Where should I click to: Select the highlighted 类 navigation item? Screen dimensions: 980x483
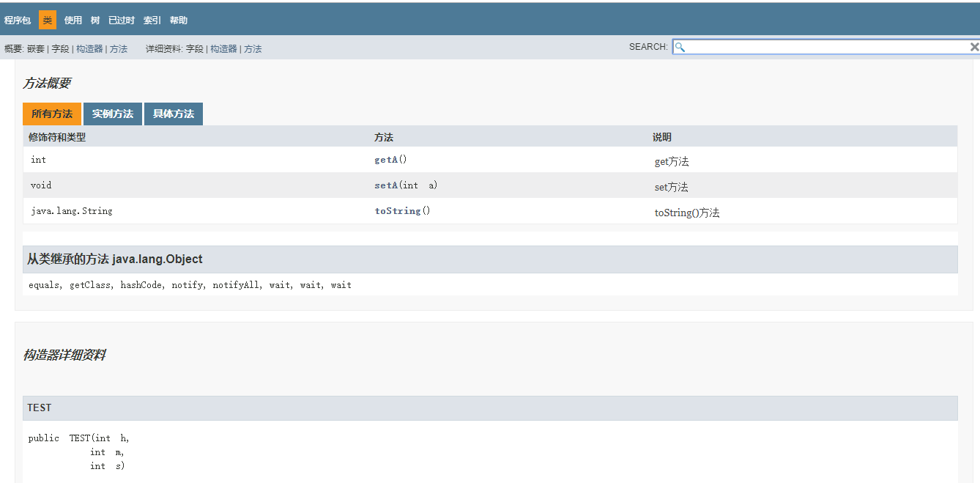(48, 20)
